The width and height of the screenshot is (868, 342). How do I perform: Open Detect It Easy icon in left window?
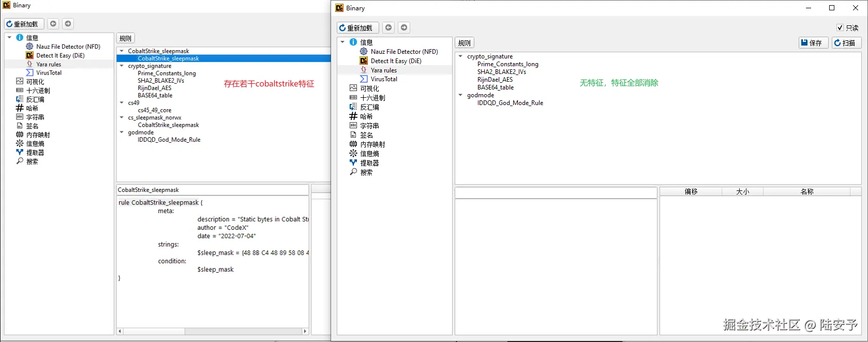(29, 55)
